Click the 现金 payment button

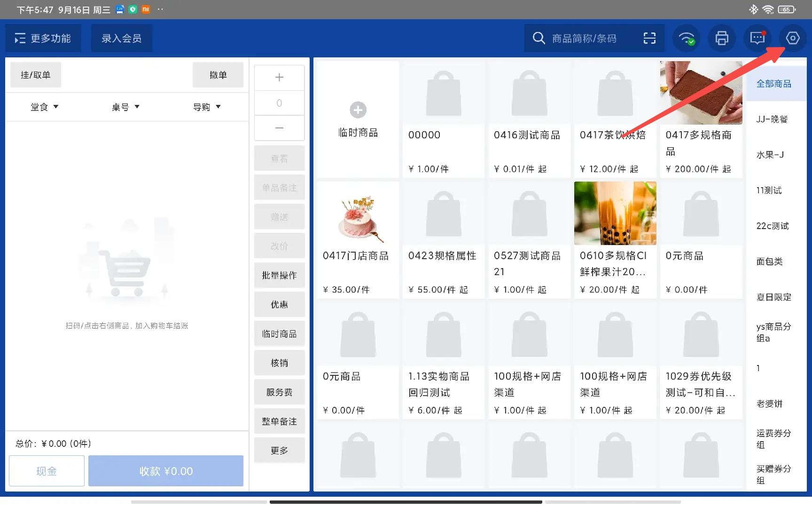pos(47,471)
